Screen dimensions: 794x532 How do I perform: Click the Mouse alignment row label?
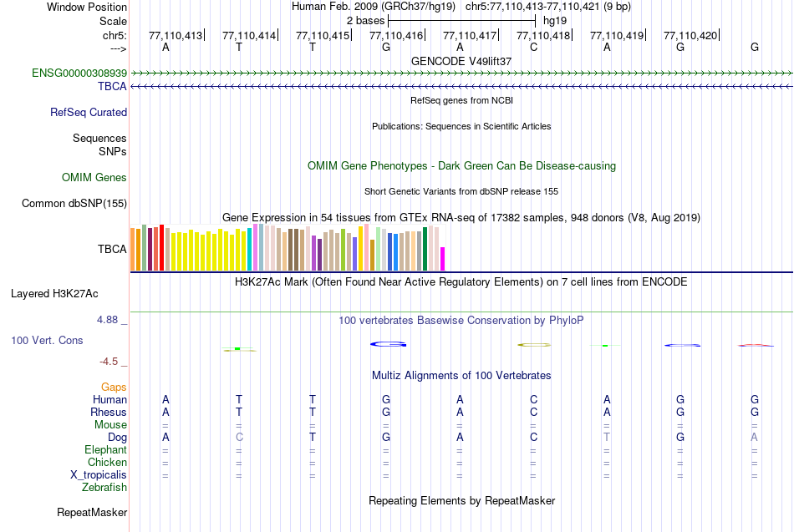click(x=110, y=425)
